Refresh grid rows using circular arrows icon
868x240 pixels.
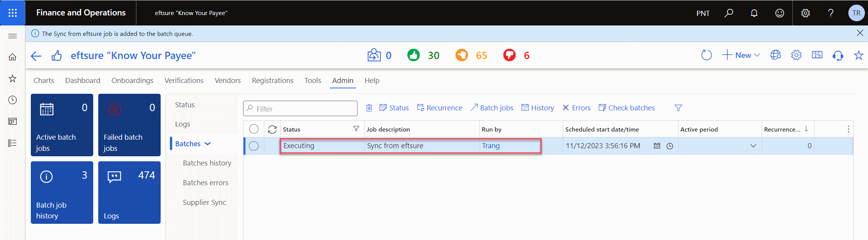272,129
